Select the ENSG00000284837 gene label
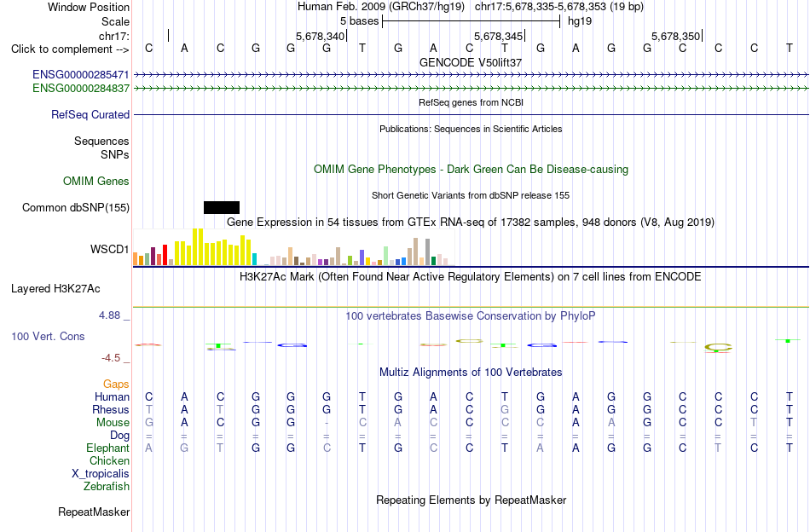Screen dimensions: 810x532 [81, 89]
